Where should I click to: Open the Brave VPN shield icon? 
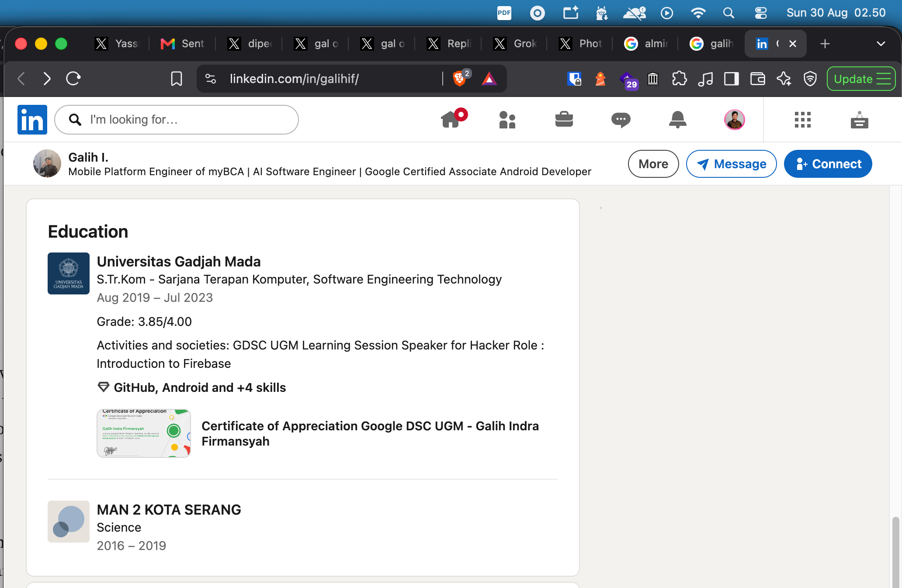(810, 79)
